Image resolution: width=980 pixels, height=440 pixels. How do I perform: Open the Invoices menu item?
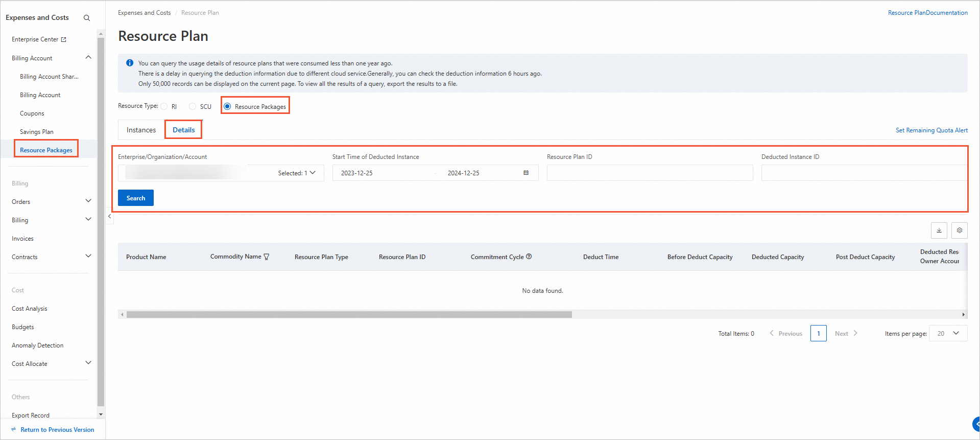pyautogui.click(x=22, y=239)
